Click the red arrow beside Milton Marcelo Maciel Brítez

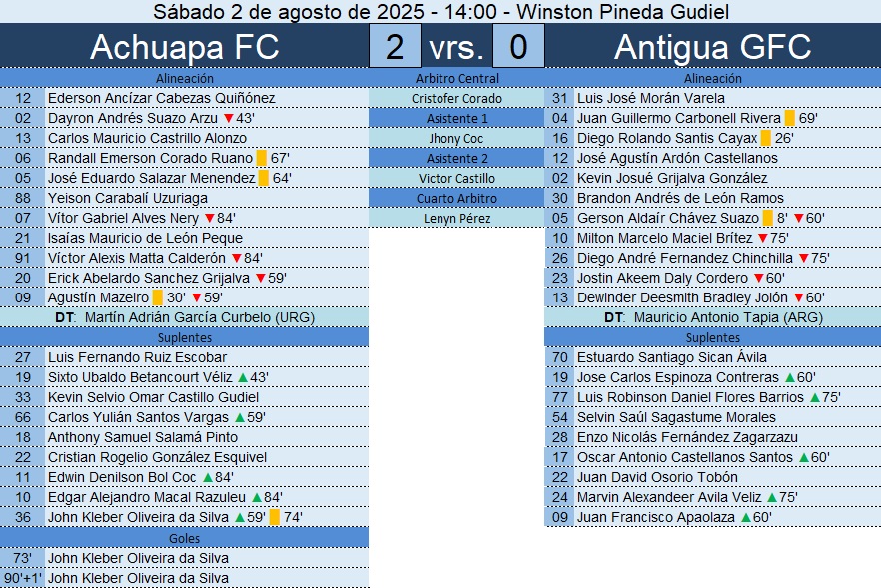[x=763, y=238]
